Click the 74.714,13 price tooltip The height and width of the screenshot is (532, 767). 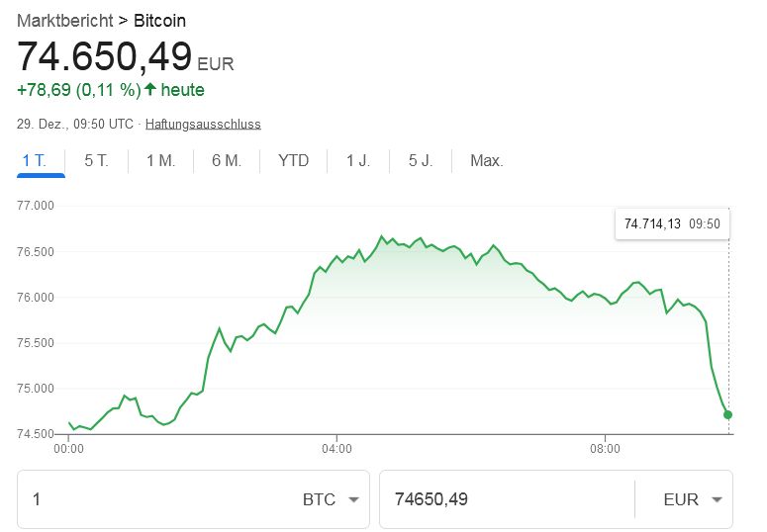click(672, 223)
